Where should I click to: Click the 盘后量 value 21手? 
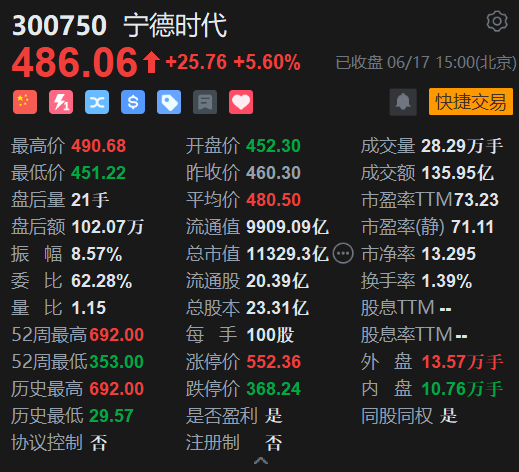(90, 200)
